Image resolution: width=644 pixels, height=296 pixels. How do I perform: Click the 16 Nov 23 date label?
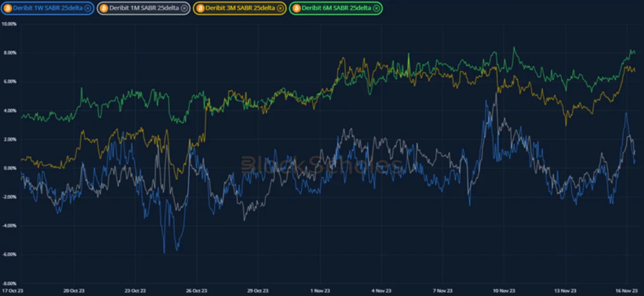(x=627, y=291)
